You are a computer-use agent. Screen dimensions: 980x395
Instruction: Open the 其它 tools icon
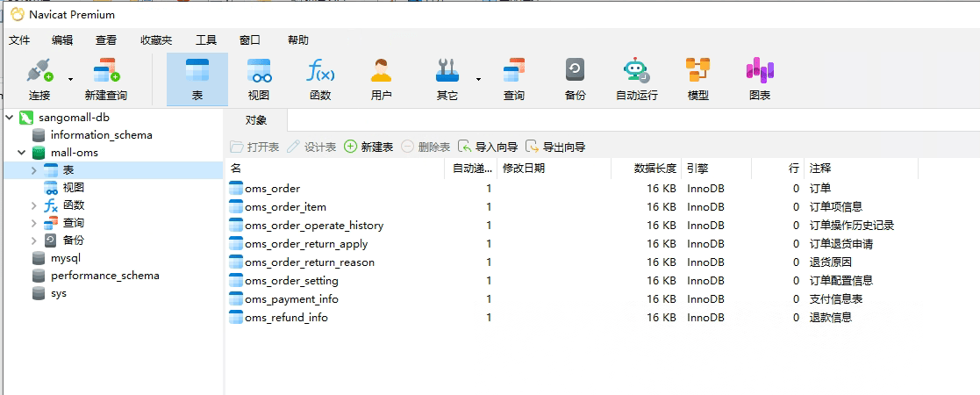(x=447, y=79)
